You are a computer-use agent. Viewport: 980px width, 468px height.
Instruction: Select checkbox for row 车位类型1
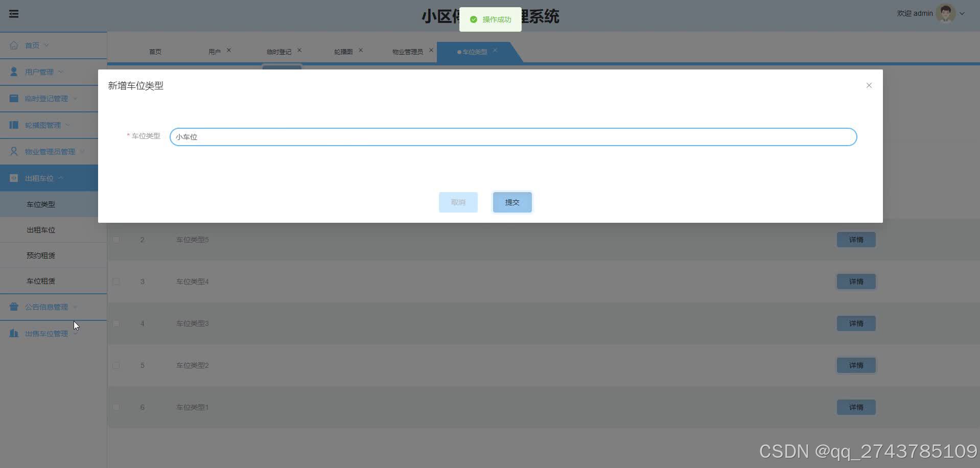tap(116, 407)
